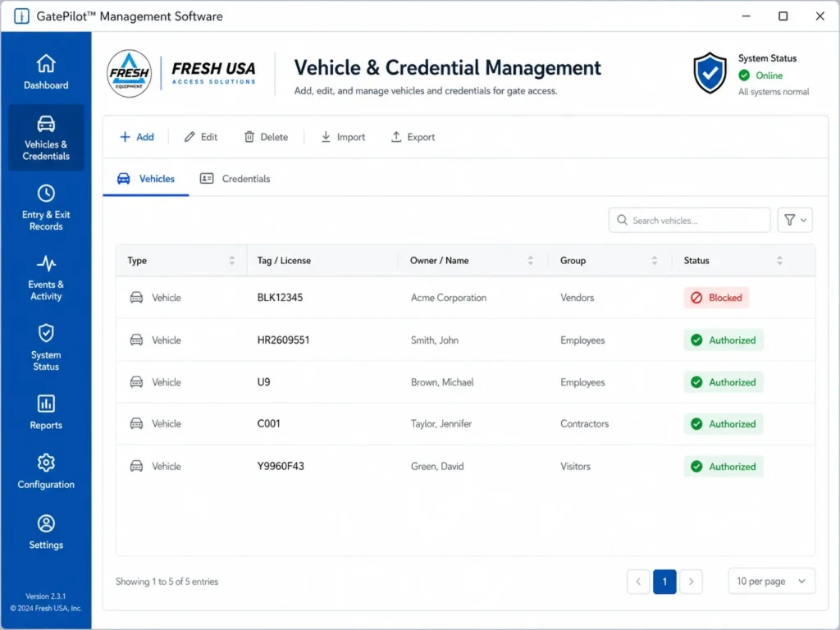
Task: Click owner Acme Corporation
Action: (x=449, y=297)
